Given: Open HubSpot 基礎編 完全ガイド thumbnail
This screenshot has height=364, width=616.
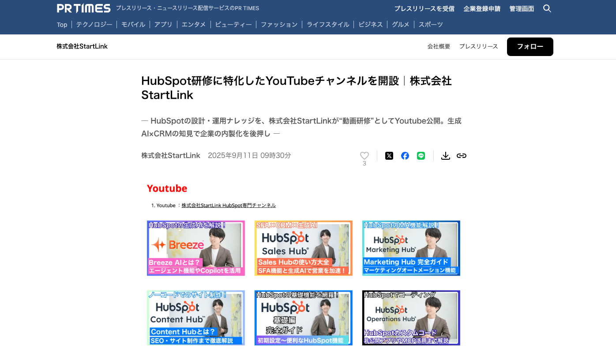Looking at the screenshot, I should (304, 318).
